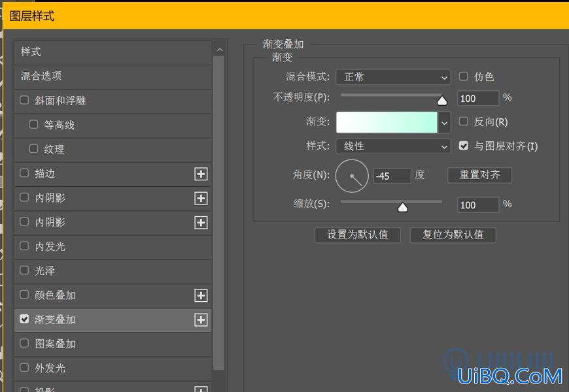Tick the 仿色 dither checkbox

point(464,76)
